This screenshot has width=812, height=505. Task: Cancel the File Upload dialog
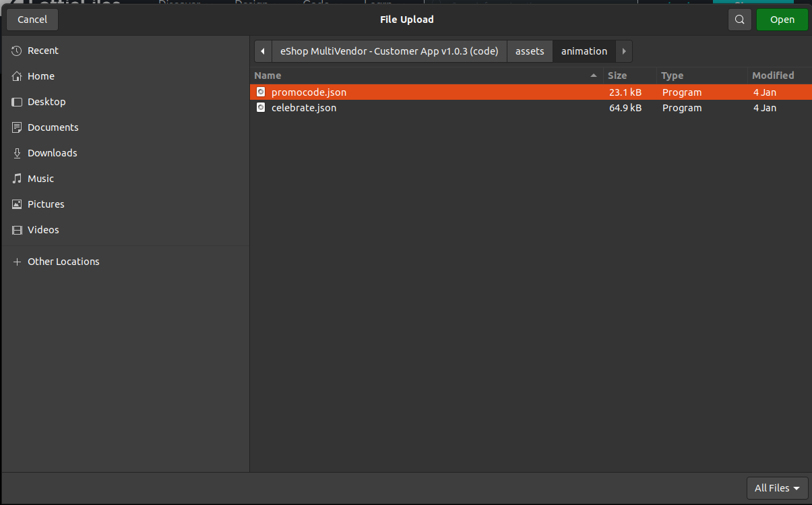(32, 20)
